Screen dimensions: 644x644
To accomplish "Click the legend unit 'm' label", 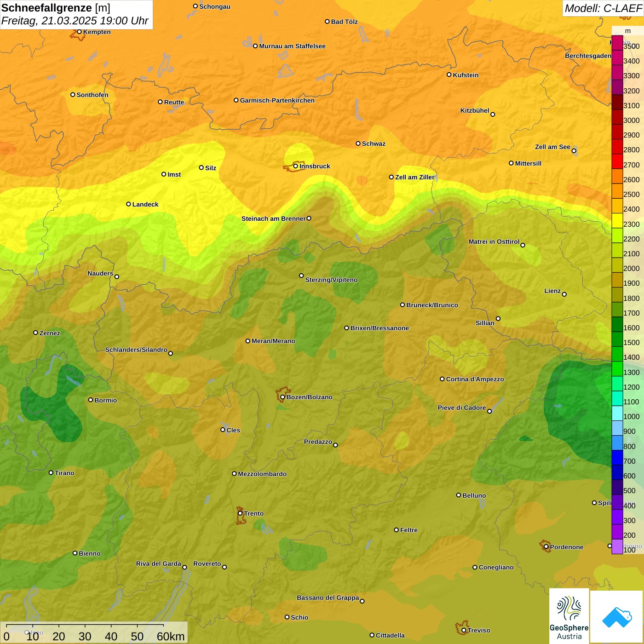I will coord(628,31).
